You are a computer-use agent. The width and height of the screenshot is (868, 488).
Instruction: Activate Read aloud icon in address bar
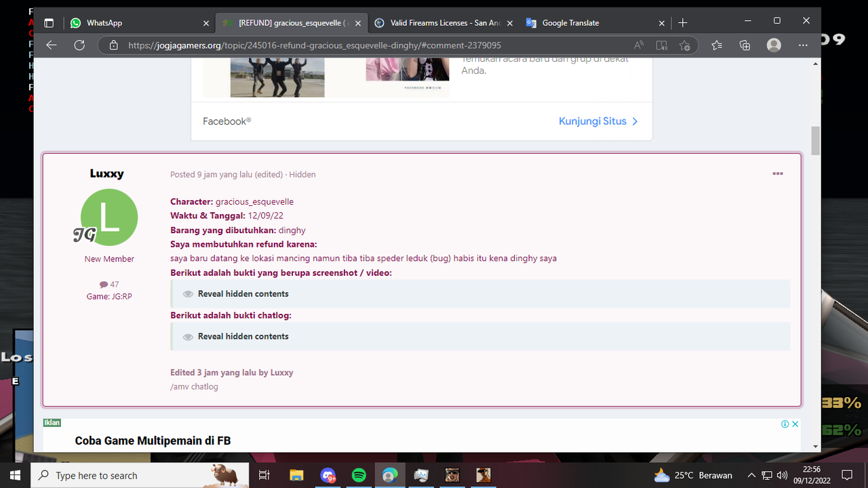click(x=639, y=45)
